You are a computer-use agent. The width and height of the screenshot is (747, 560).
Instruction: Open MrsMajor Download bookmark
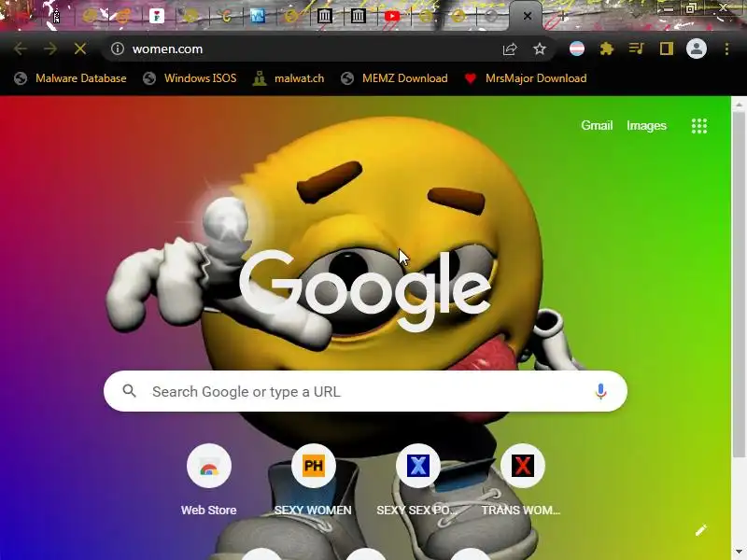(526, 78)
